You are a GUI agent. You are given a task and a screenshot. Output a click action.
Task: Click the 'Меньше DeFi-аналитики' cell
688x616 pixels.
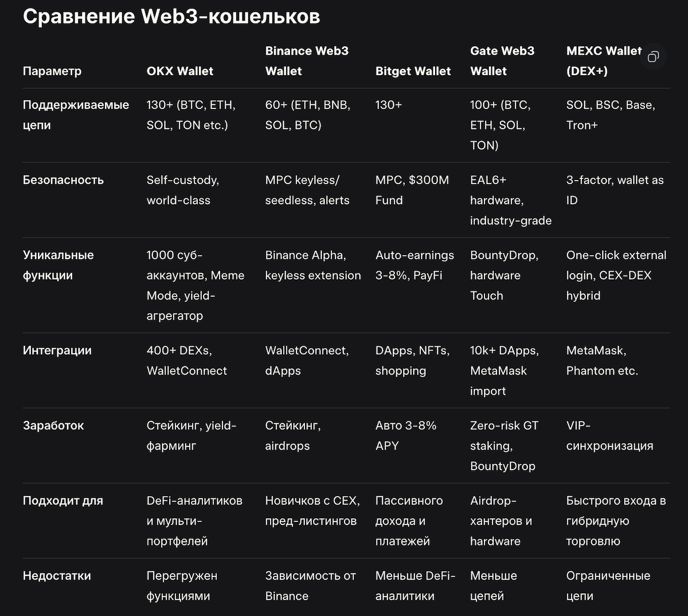pos(416,586)
